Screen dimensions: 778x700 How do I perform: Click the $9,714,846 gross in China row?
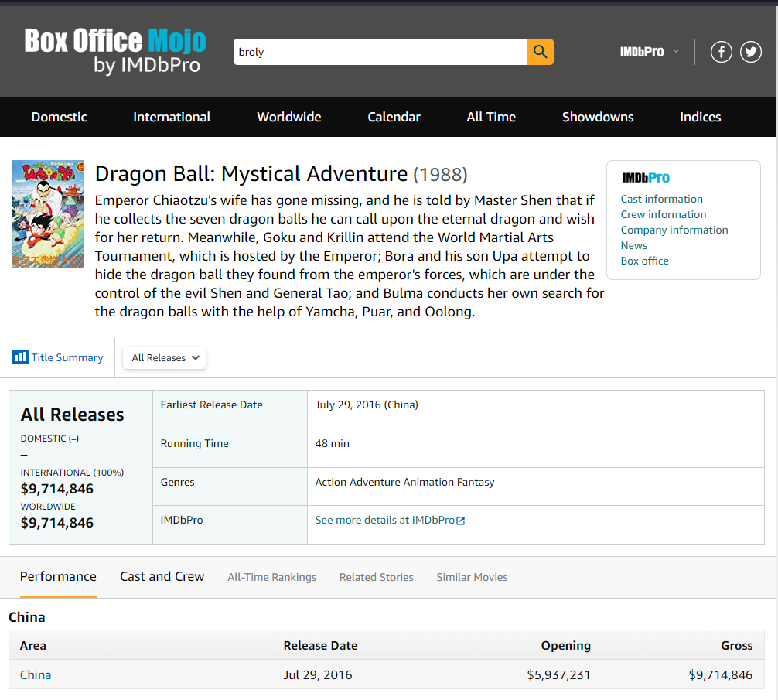tap(721, 674)
